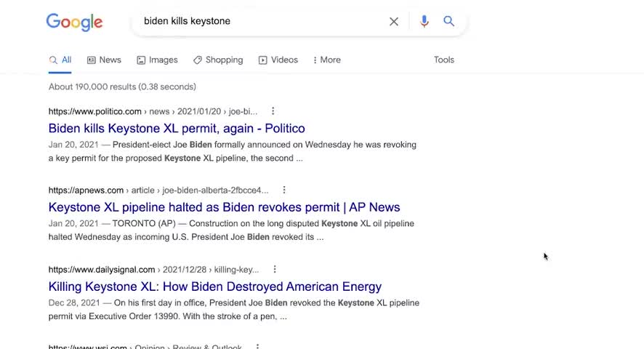Open three-dot options for AP News result
644x349 pixels.
pos(284,190)
